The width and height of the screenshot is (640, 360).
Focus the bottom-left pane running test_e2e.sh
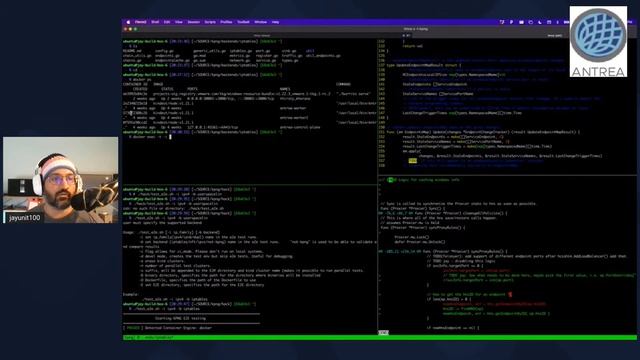pyautogui.click(x=249, y=260)
